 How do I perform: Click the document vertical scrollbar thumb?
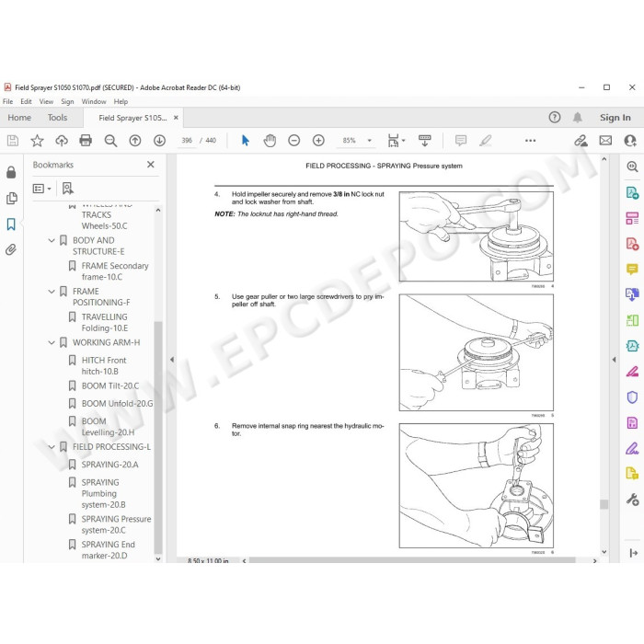coord(604,504)
